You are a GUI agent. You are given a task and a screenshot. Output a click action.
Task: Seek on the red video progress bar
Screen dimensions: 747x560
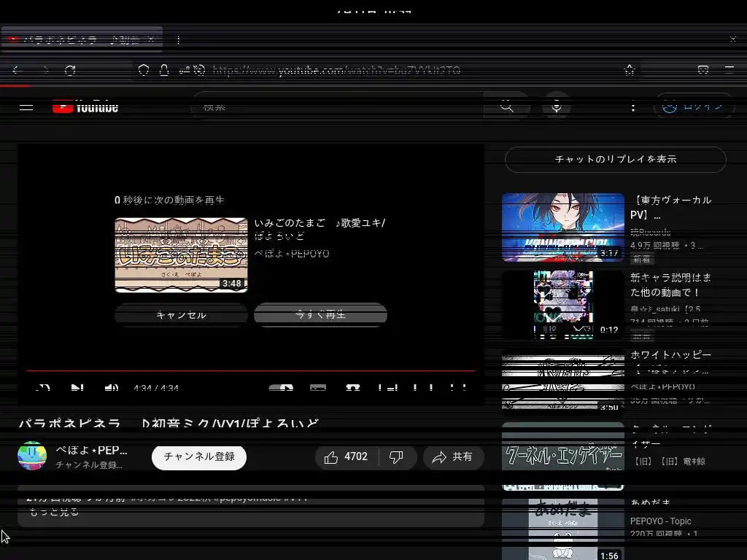pos(251,370)
